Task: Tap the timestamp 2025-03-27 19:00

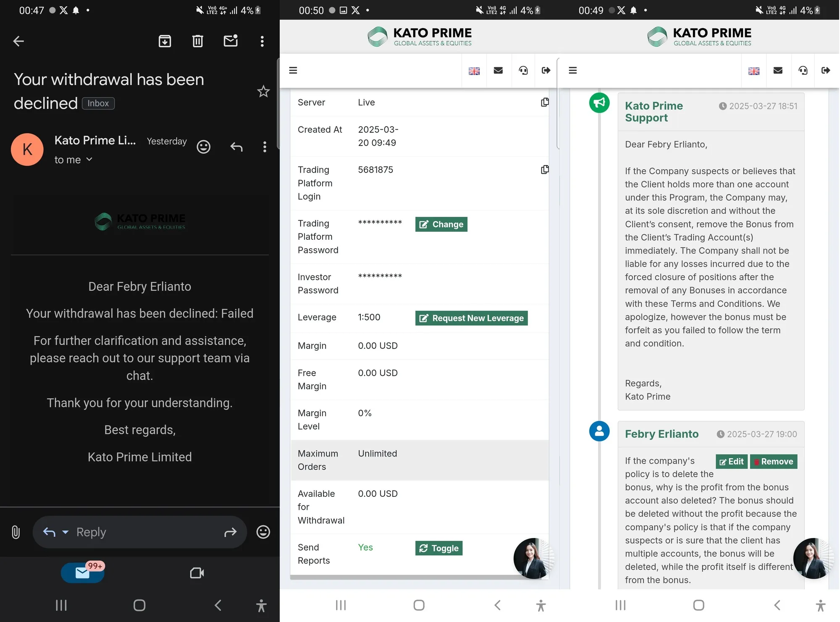Action: [x=762, y=434]
